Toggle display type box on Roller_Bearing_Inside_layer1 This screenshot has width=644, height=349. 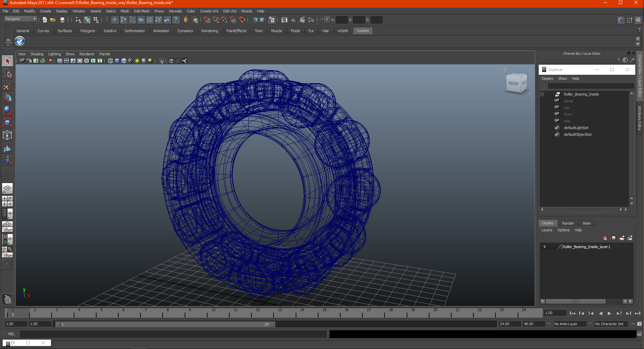(552, 247)
